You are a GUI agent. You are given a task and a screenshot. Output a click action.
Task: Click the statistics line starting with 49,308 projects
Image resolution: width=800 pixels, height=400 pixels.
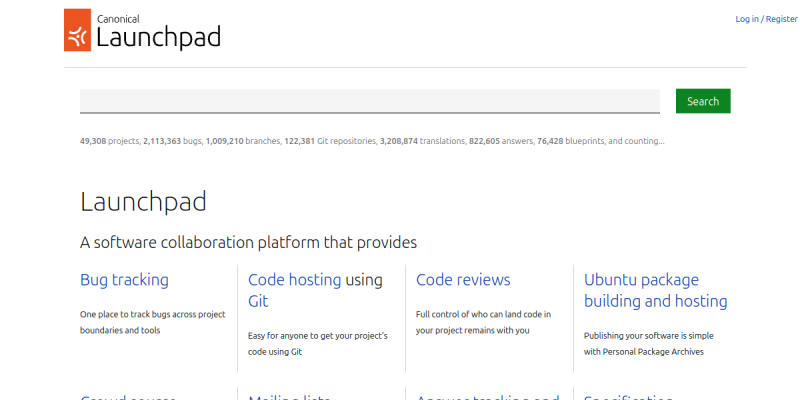(372, 141)
